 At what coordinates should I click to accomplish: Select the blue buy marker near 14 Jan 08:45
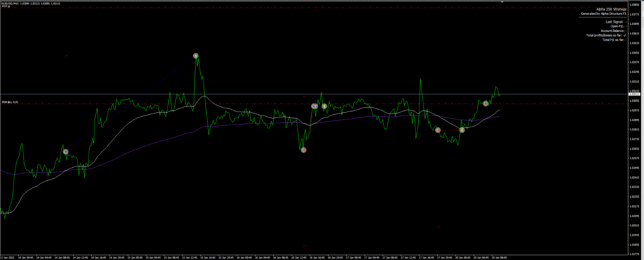(66, 152)
